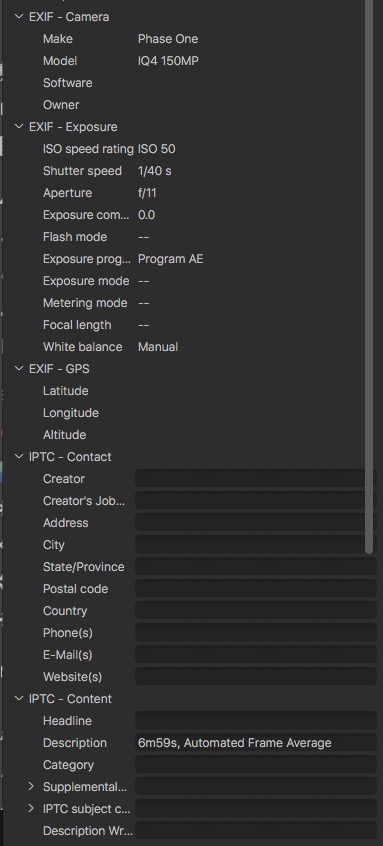Image resolution: width=383 pixels, height=846 pixels.
Task: Click the Headline field
Action: (x=256, y=721)
